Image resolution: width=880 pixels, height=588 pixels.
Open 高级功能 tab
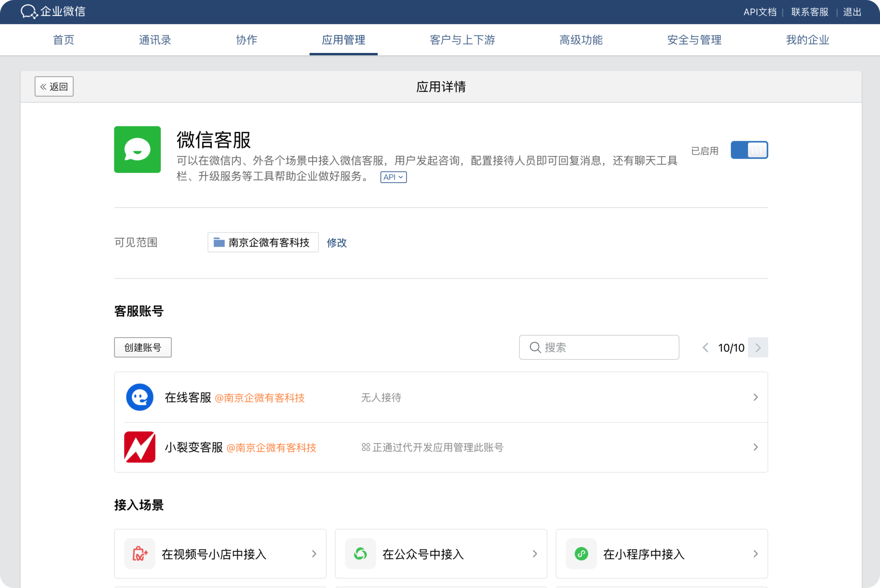click(x=581, y=40)
